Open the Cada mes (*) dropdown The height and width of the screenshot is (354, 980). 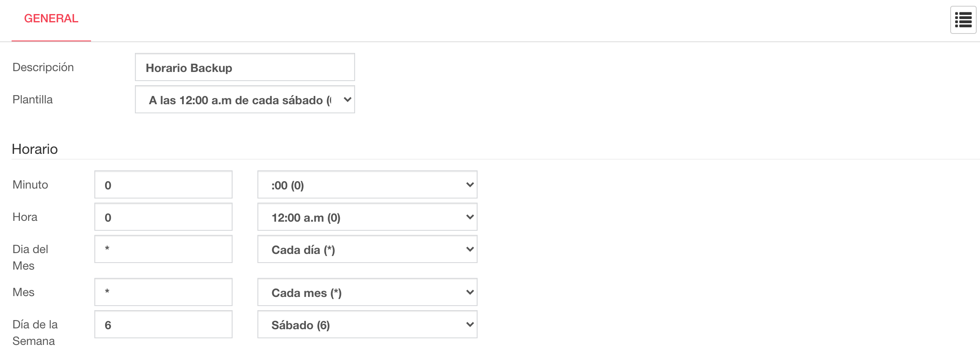367,292
